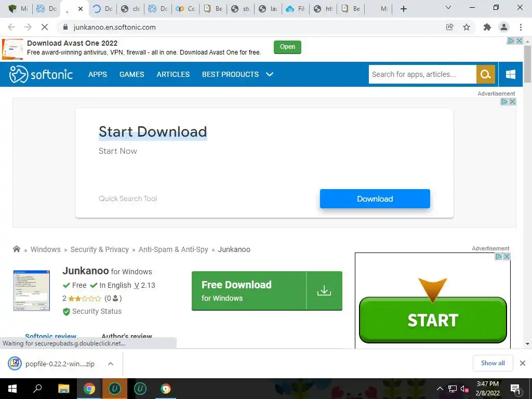Viewport: 532px width, 399px height.
Task: Close the Start Download ad X
Action: (512, 101)
